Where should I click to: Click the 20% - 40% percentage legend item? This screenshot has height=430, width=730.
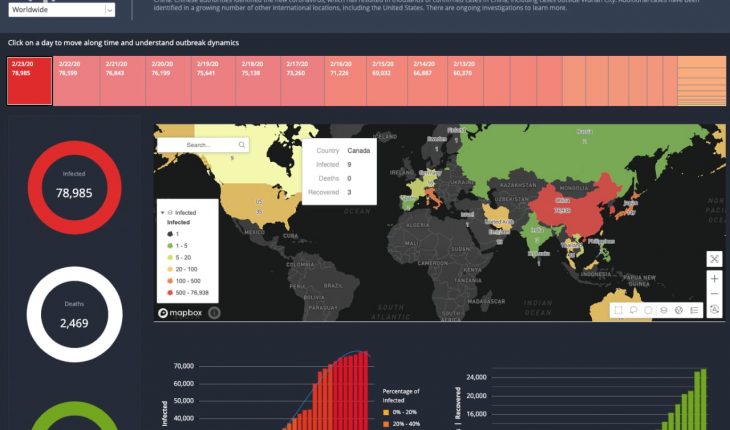401,423
